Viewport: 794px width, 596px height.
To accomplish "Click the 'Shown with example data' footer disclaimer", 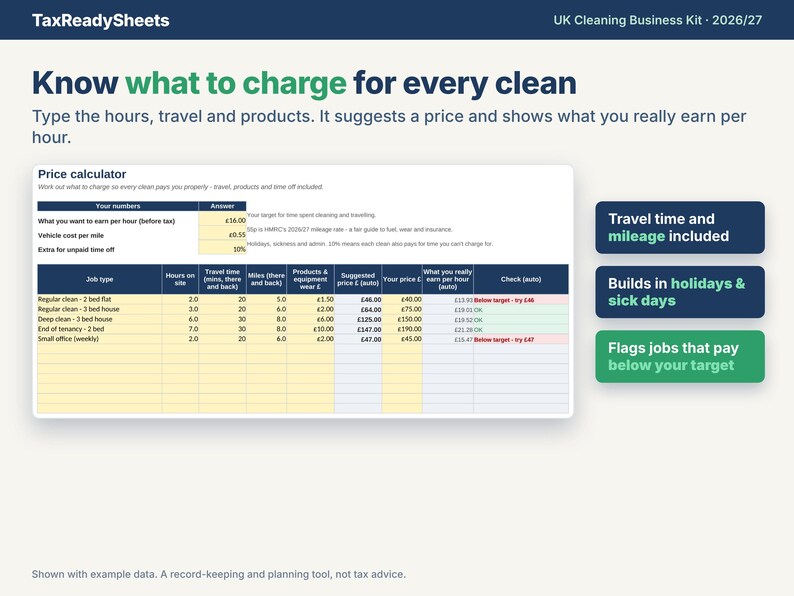I will (x=219, y=574).
